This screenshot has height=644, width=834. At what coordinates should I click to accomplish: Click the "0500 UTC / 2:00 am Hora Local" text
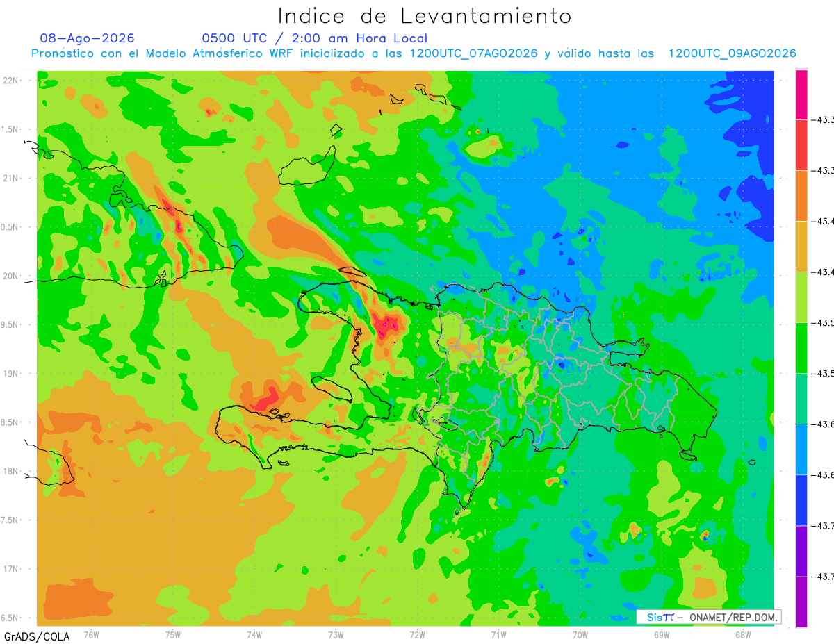point(315,38)
